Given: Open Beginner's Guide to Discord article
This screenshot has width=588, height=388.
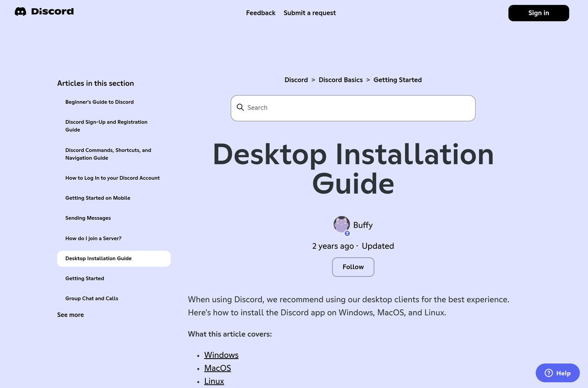Looking at the screenshot, I should click(99, 102).
